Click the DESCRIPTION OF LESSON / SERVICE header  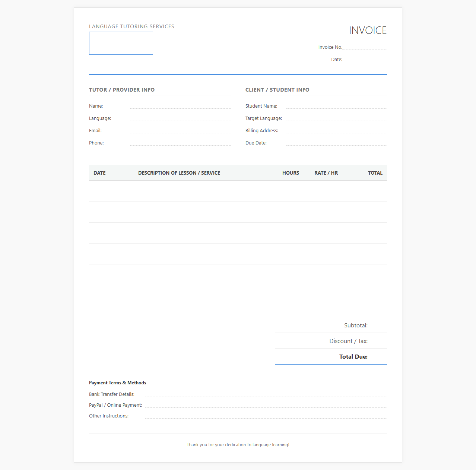click(x=179, y=173)
